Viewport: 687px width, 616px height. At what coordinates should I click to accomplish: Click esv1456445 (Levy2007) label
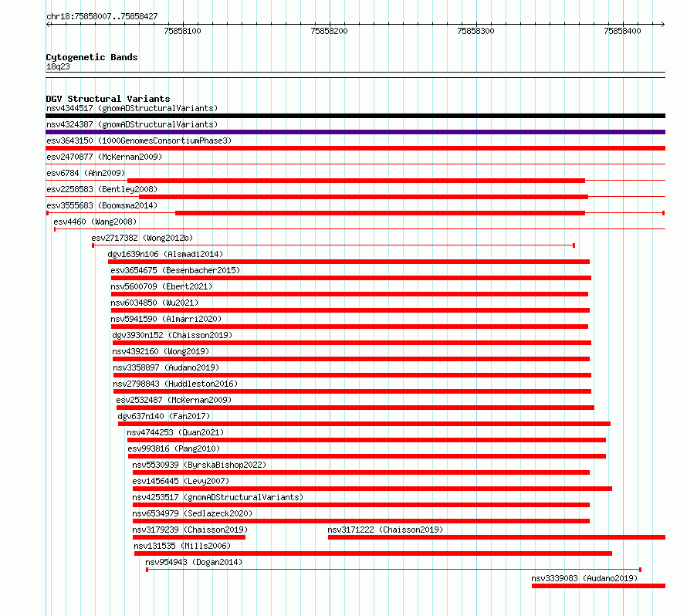[181, 481]
